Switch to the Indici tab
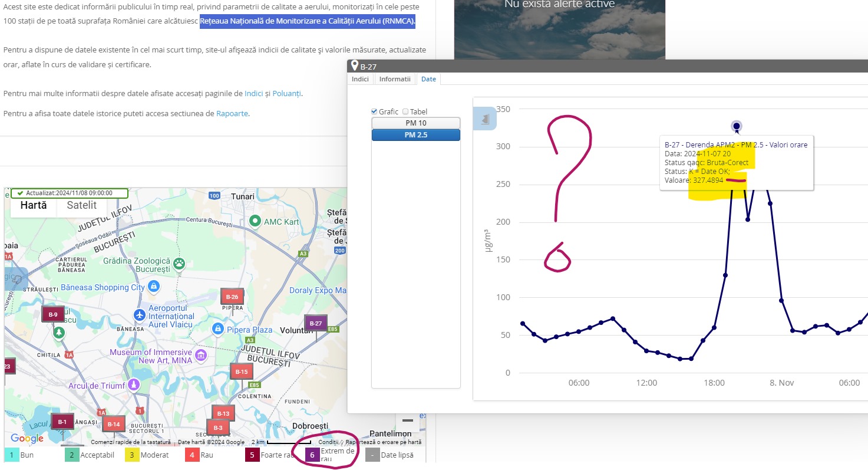868x470 pixels. (x=360, y=79)
